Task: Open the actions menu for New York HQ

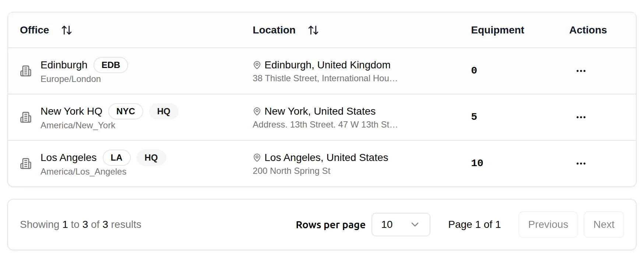Action: point(581,117)
